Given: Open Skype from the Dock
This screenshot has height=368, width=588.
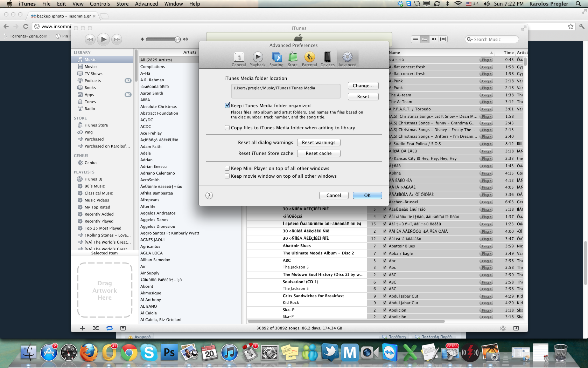Looking at the screenshot, I should coord(149,352).
